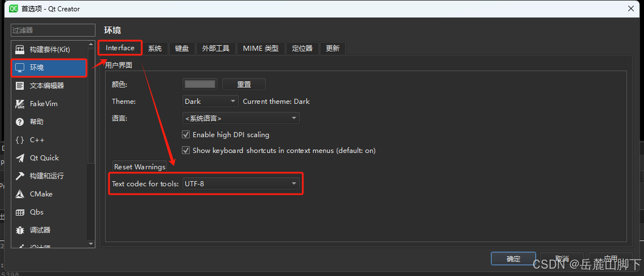Click the CMake triangle icon
644x276 pixels.
(x=20, y=194)
